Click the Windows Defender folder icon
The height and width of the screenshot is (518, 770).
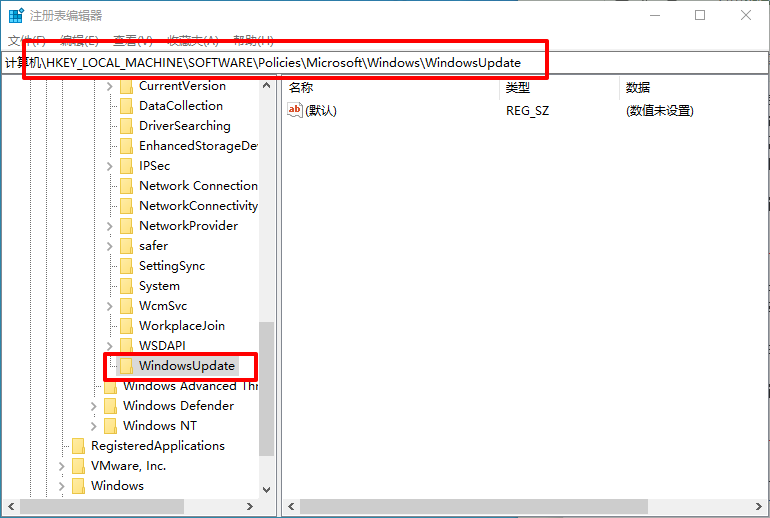coord(110,406)
